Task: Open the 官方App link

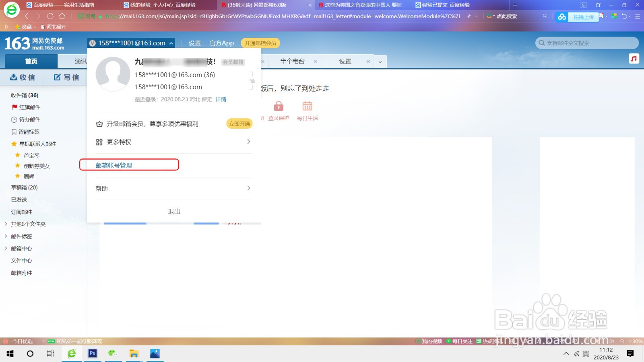Action: click(x=222, y=43)
